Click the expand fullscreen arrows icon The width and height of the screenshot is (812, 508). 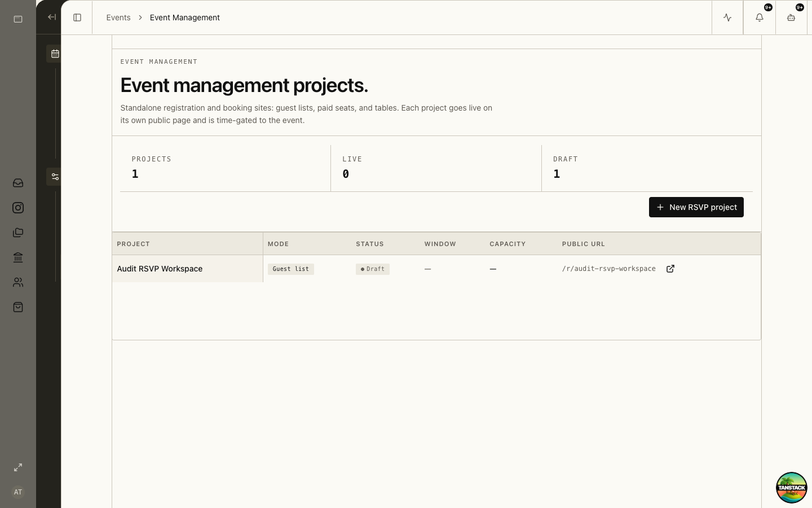18,467
